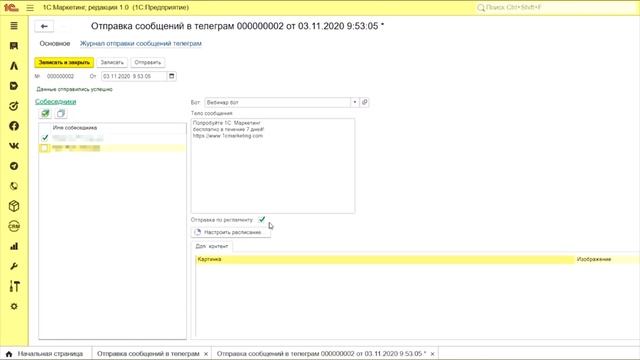Image resolution: width=640 pixels, height=360 pixels.
Task: Open 'Журнал отправки сообщений телеграм' link
Action: click(141, 43)
